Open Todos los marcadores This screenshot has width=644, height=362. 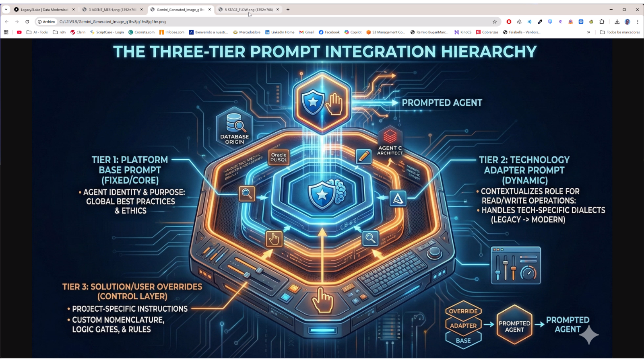(621, 32)
